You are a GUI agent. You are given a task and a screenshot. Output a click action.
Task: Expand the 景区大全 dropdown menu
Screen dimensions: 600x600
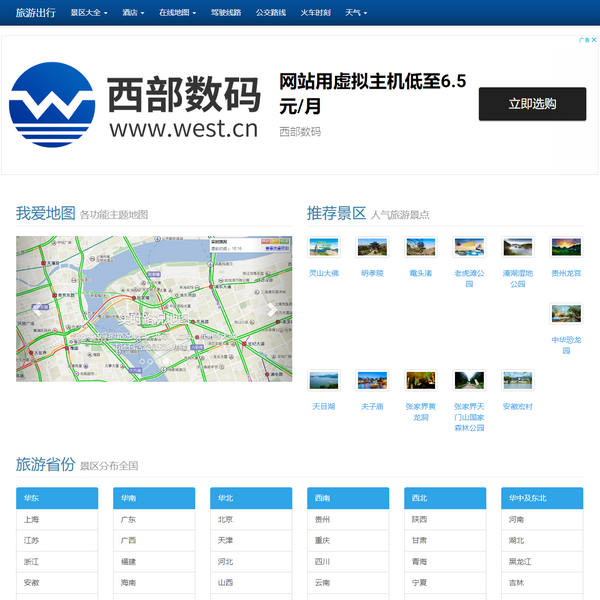90,13
